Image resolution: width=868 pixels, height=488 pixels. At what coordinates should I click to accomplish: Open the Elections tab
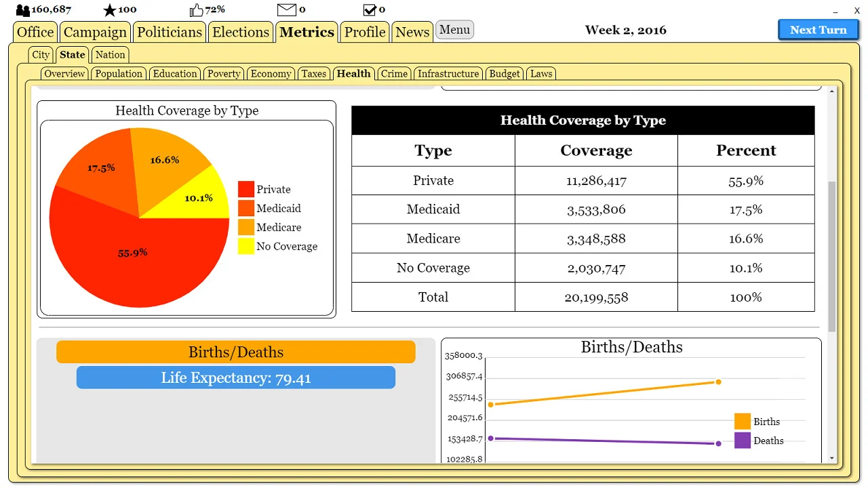241,31
